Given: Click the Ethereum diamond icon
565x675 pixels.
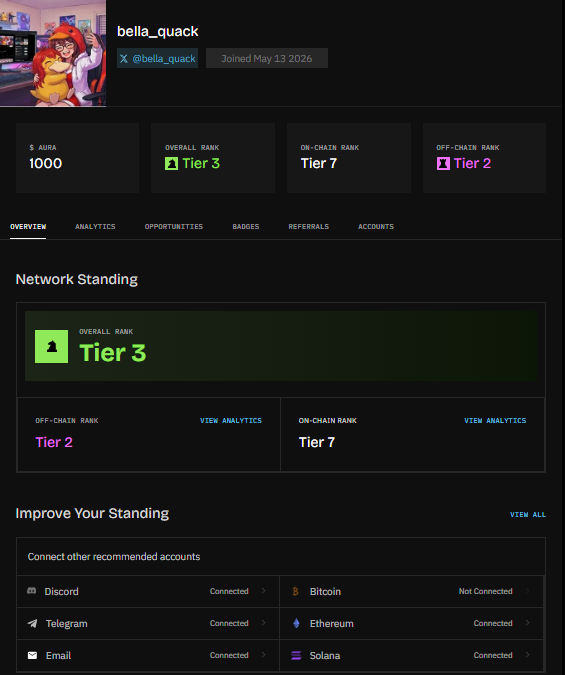Looking at the screenshot, I should (x=296, y=623).
